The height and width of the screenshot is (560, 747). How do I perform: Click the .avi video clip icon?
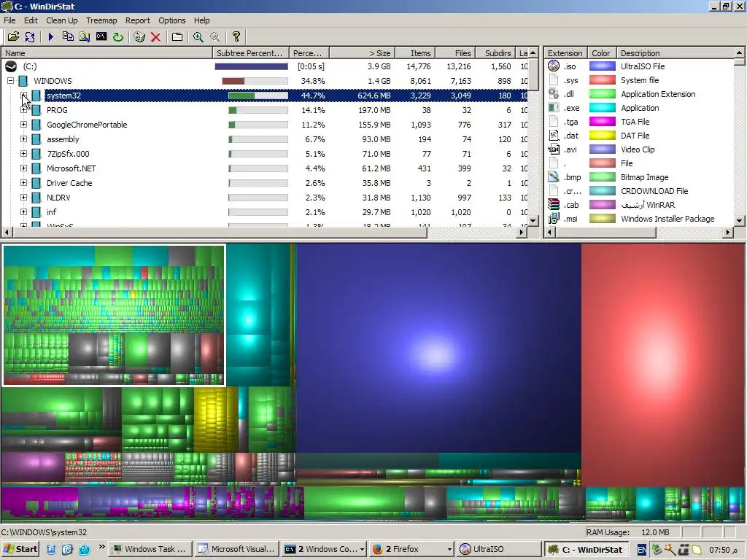554,149
